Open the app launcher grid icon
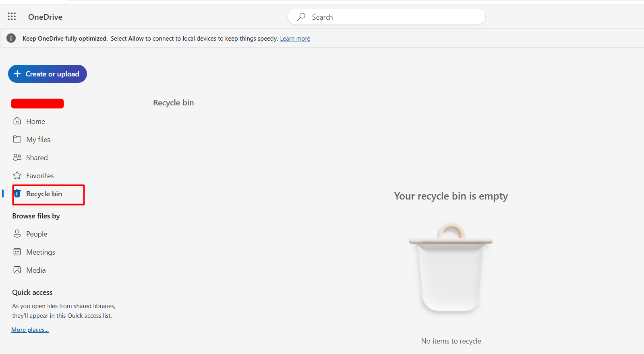Screen dimensions: 644x354 click(x=12, y=16)
